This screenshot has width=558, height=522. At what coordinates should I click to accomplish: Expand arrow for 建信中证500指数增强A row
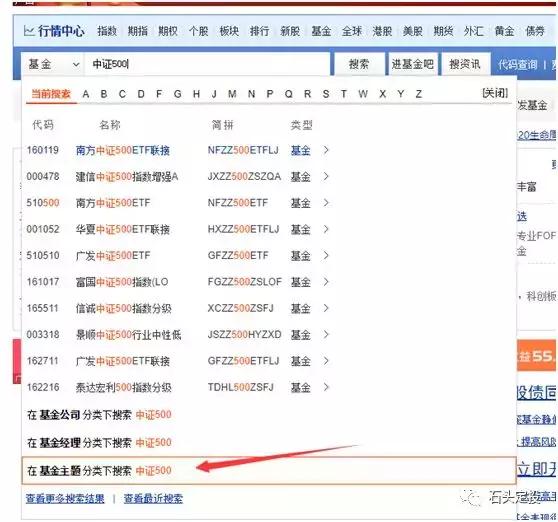coord(326,176)
